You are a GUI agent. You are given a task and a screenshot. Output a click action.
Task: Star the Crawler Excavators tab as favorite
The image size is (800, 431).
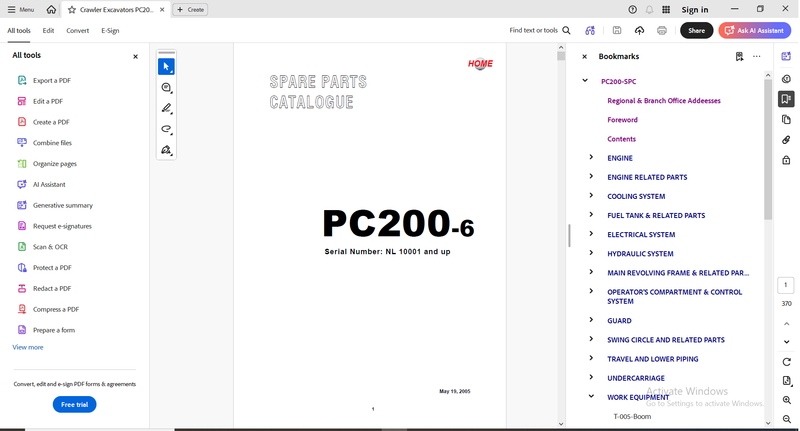72,10
